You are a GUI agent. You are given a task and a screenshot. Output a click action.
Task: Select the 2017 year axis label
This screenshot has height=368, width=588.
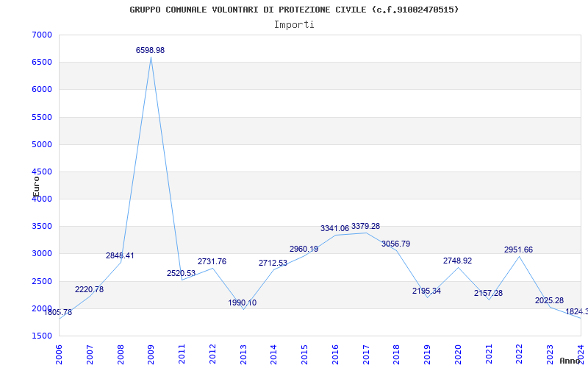366,355
